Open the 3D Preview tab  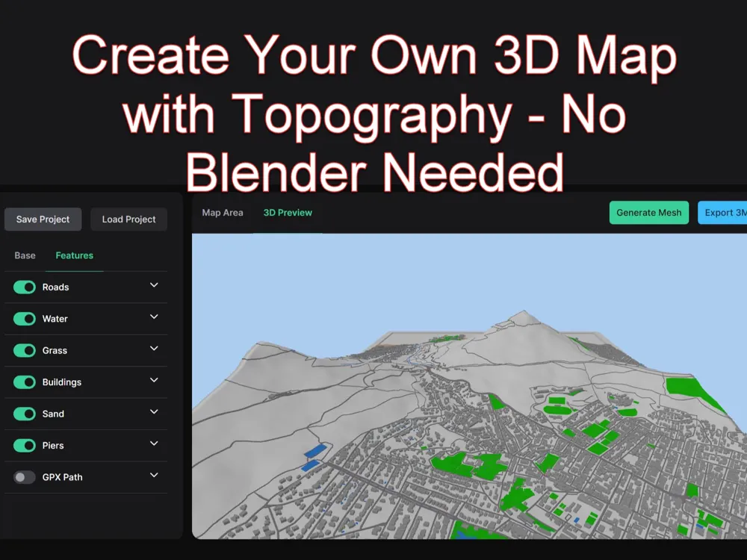click(x=288, y=212)
